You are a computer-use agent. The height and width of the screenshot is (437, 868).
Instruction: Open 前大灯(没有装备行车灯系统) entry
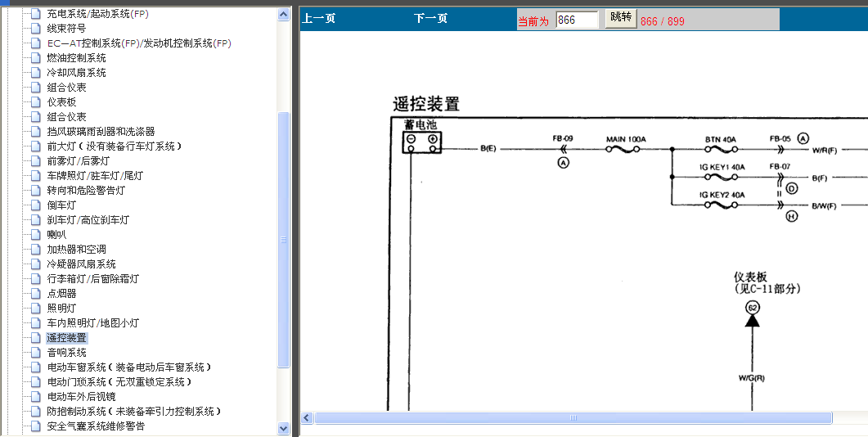point(115,146)
